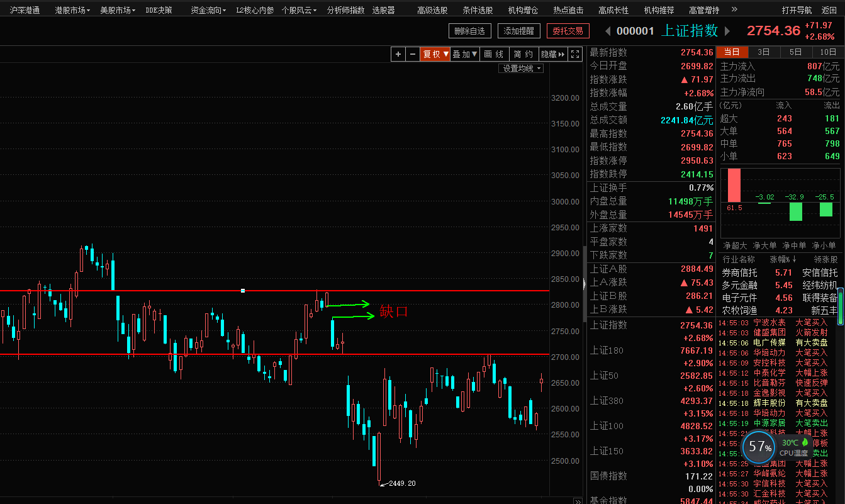Viewport: 845px width, 504px height.
Task: Click the CPU usage 57% floating widget
Action: [760, 447]
